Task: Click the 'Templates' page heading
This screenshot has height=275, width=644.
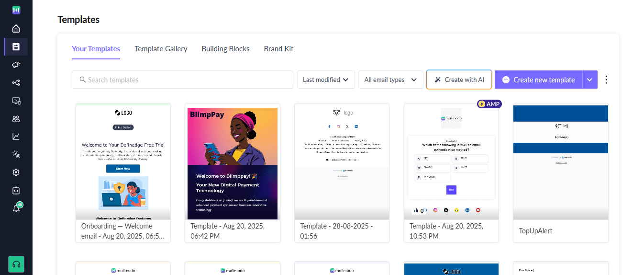Action: coord(78,20)
